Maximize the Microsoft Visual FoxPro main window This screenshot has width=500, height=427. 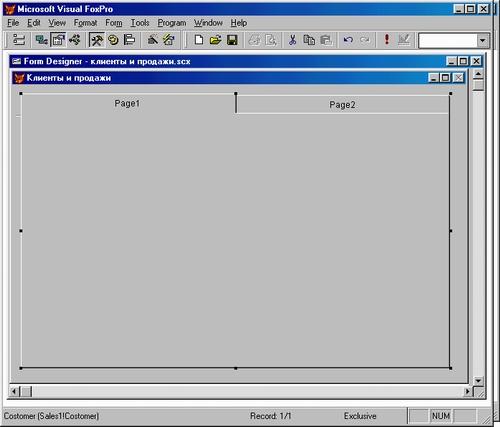470,9
